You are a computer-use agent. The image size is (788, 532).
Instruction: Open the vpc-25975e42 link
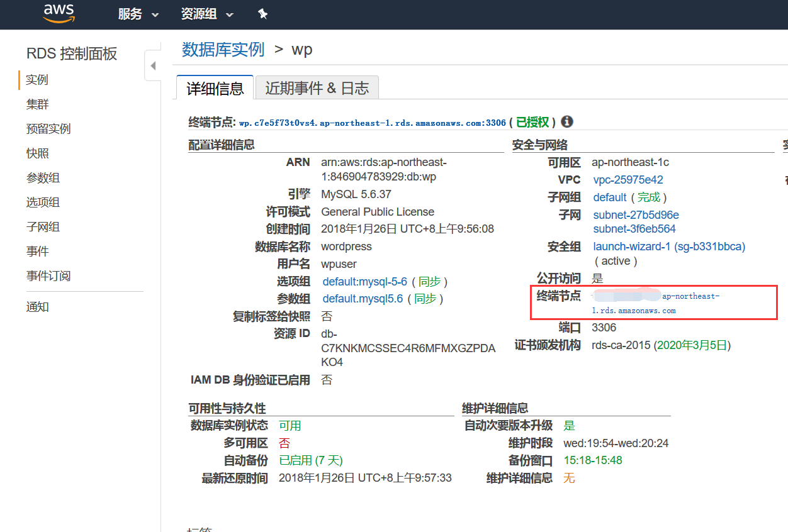(628, 180)
